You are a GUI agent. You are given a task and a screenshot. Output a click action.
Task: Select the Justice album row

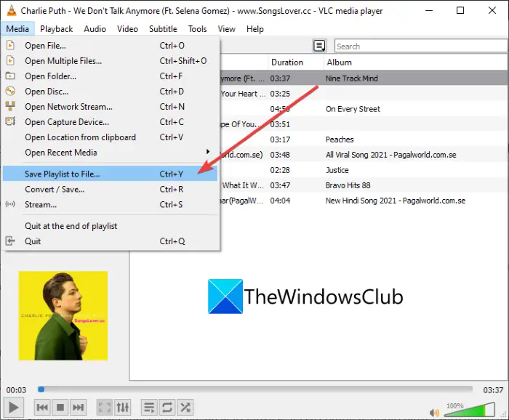click(x=364, y=170)
